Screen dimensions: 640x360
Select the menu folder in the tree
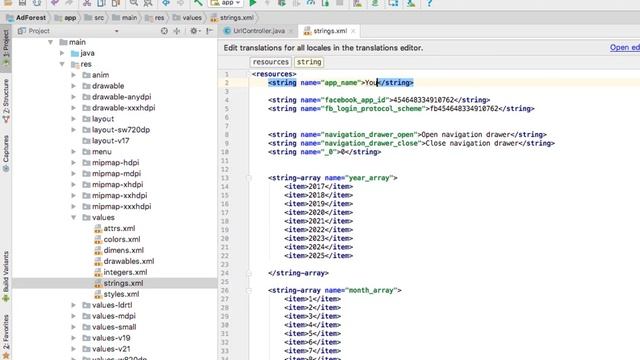tap(97, 152)
